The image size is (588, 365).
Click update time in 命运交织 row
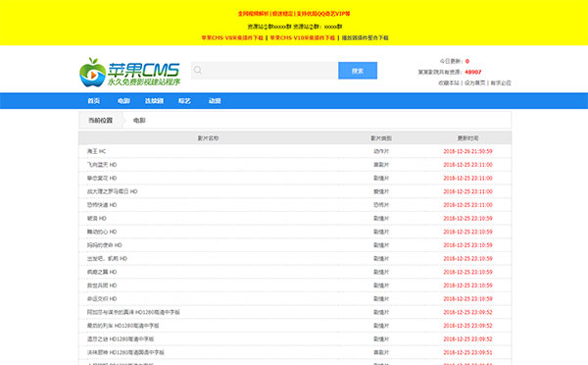coord(468,299)
